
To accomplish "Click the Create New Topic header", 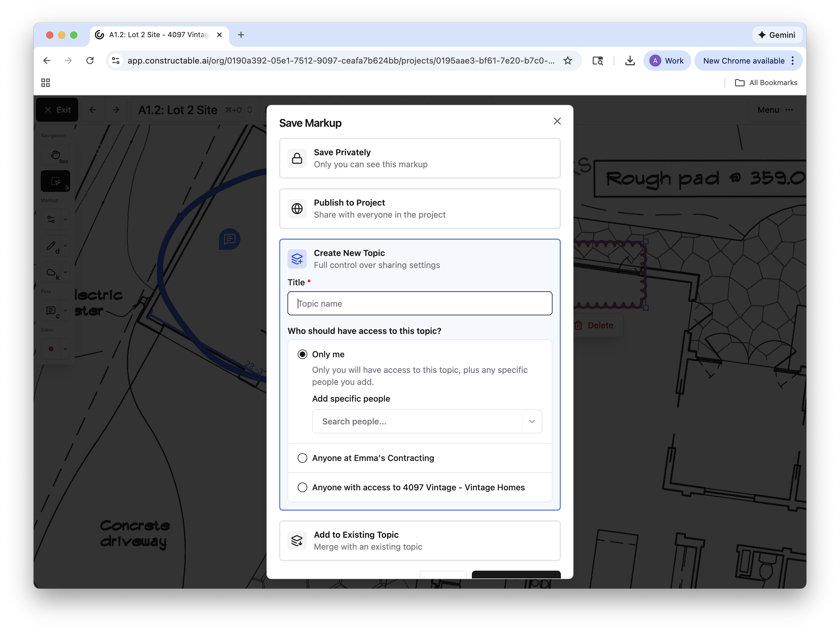I will (420, 259).
